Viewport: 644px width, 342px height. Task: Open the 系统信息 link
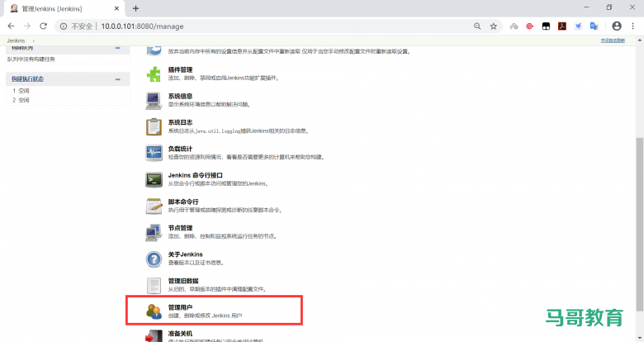tap(180, 96)
